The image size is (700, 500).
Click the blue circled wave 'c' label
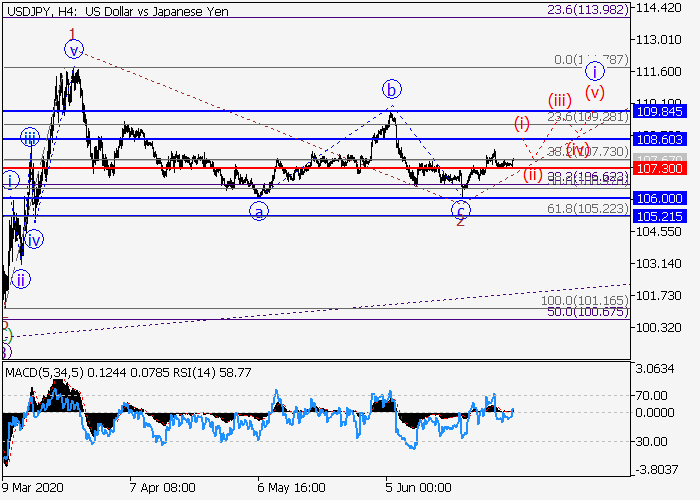pyautogui.click(x=460, y=209)
